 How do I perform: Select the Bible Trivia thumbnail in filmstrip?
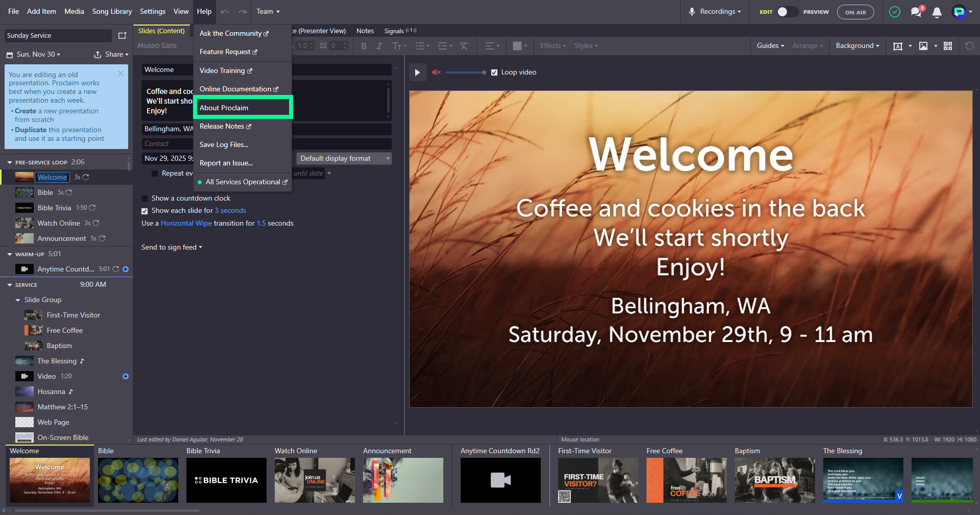(x=226, y=480)
